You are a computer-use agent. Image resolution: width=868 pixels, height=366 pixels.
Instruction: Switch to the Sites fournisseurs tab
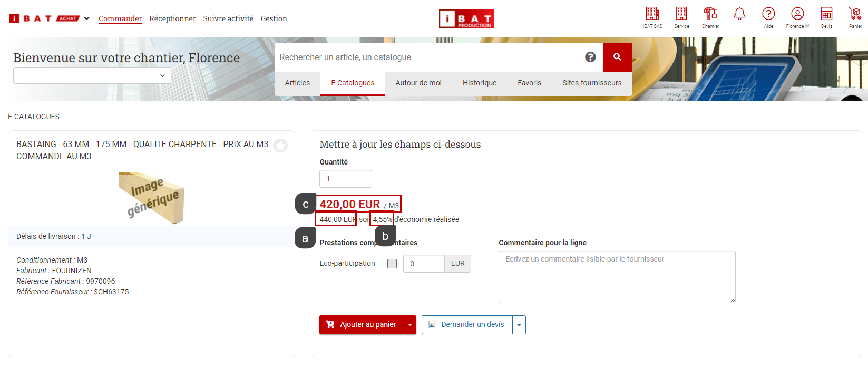pyautogui.click(x=591, y=83)
